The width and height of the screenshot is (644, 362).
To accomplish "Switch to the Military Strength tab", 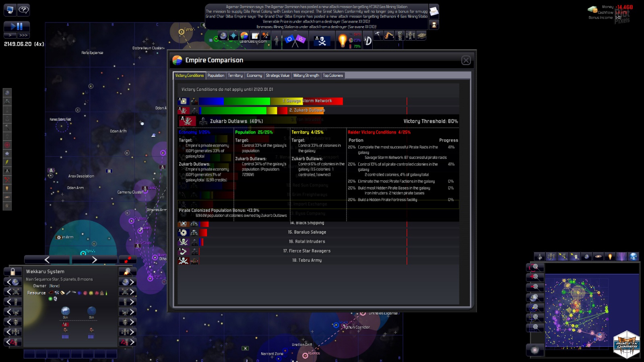I will (306, 76).
